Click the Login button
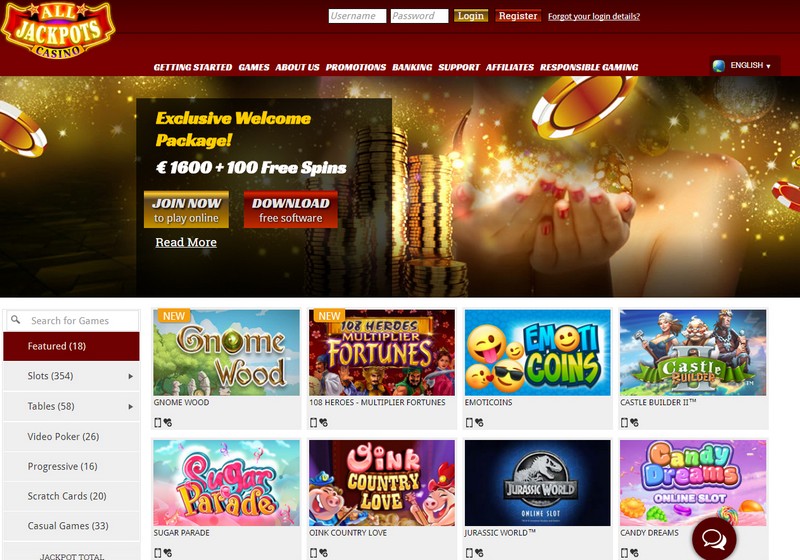Screen dimensions: 800x560 tap(470, 16)
